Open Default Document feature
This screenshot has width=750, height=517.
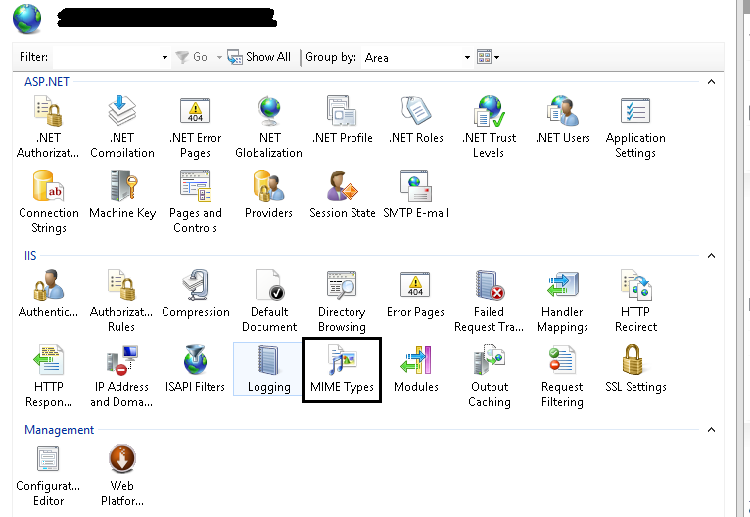coord(269,301)
